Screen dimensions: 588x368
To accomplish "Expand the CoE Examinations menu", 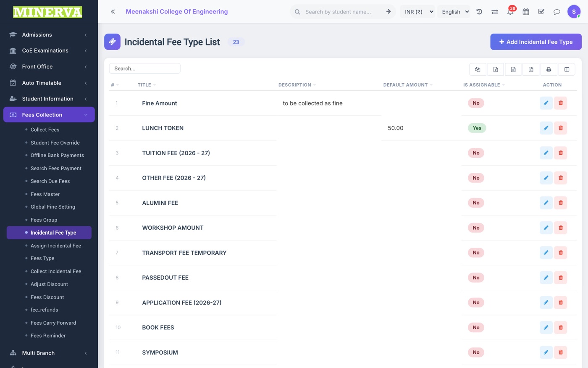I will point(49,50).
